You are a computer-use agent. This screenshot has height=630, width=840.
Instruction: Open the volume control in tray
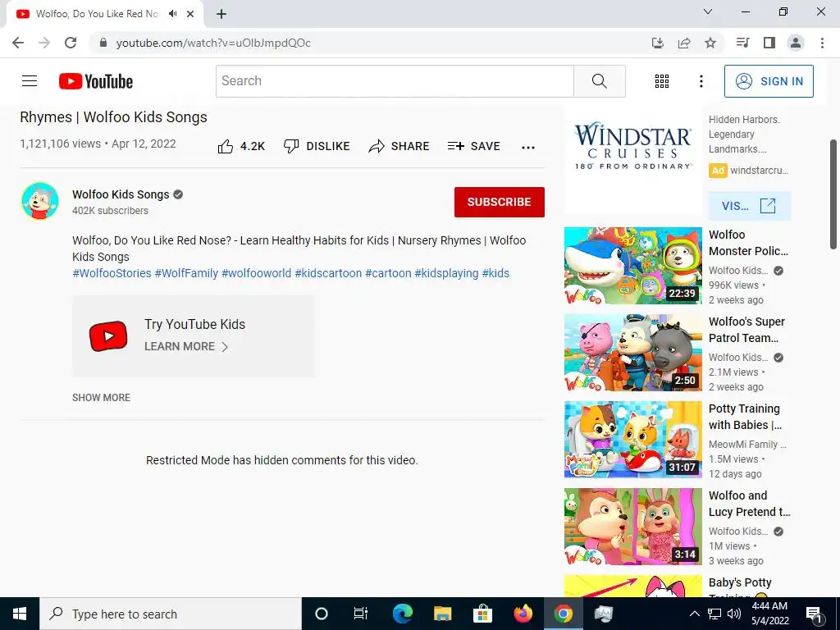734,614
